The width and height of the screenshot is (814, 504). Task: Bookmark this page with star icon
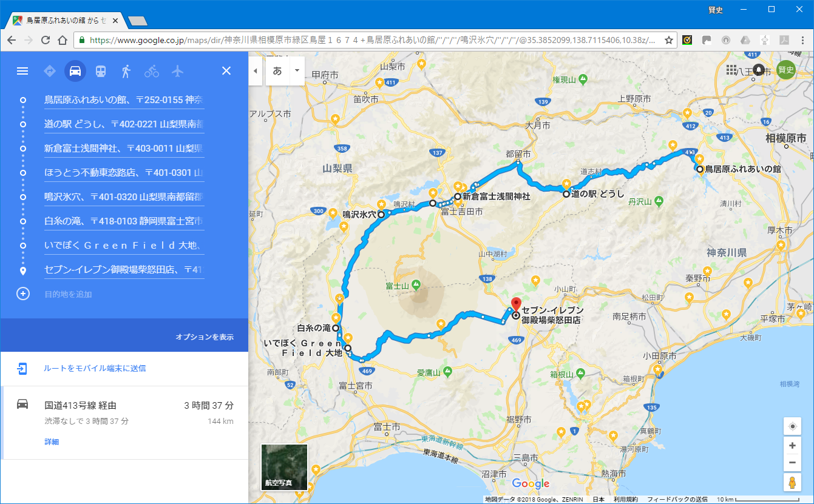668,40
